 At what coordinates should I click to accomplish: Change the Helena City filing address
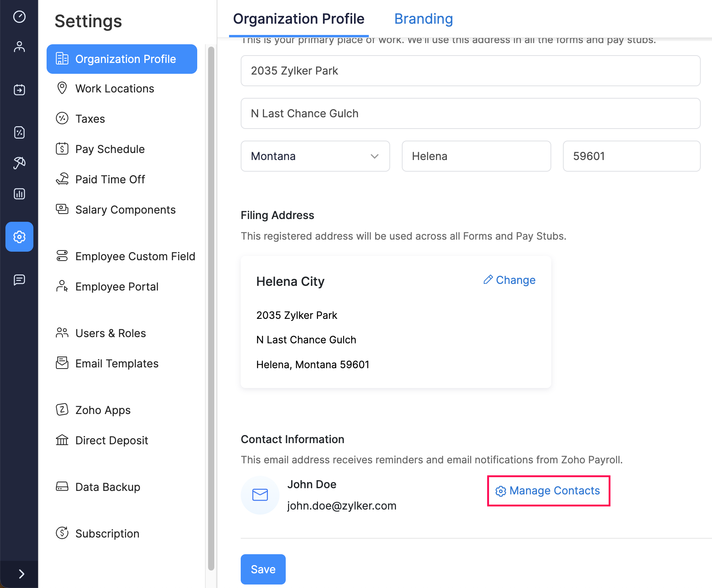509,280
